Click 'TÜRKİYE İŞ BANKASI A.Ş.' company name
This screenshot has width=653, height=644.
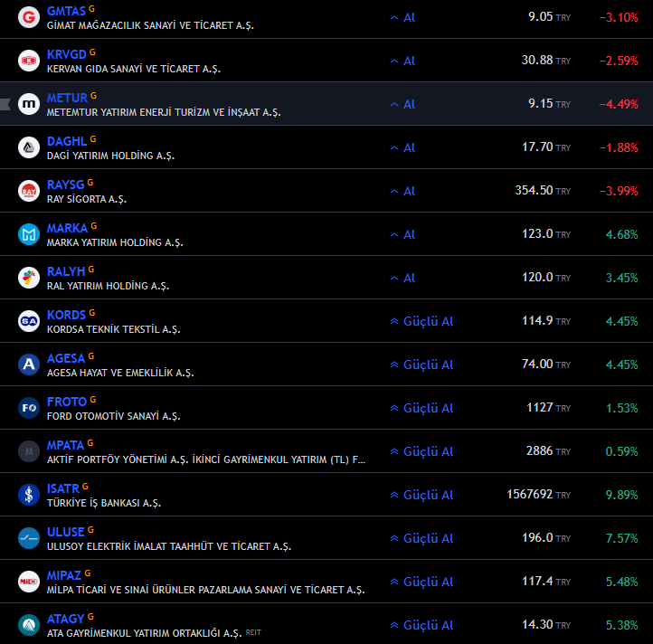tap(104, 503)
